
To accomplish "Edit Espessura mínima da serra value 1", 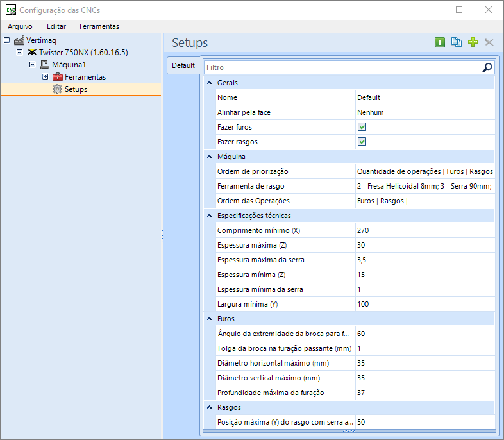I will pos(425,289).
